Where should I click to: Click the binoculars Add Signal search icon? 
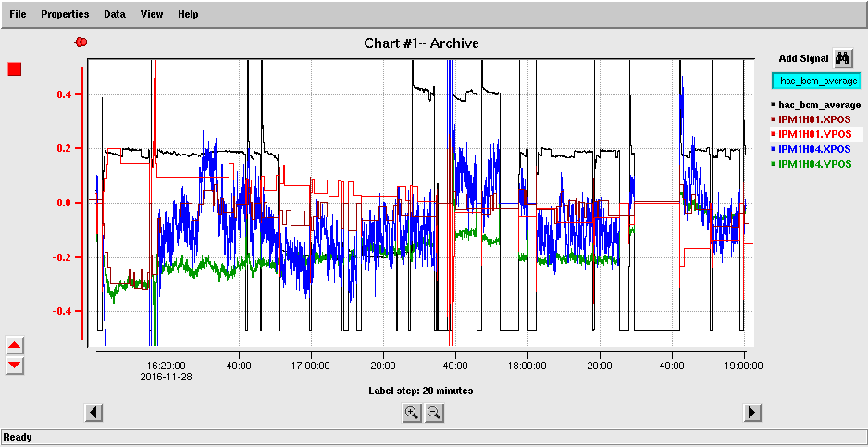point(842,57)
